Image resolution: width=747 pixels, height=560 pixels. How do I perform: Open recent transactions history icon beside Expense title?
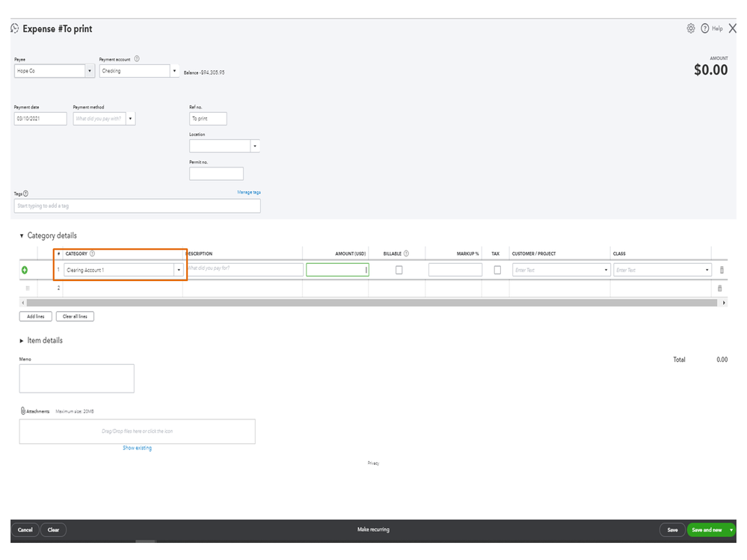pyautogui.click(x=15, y=28)
